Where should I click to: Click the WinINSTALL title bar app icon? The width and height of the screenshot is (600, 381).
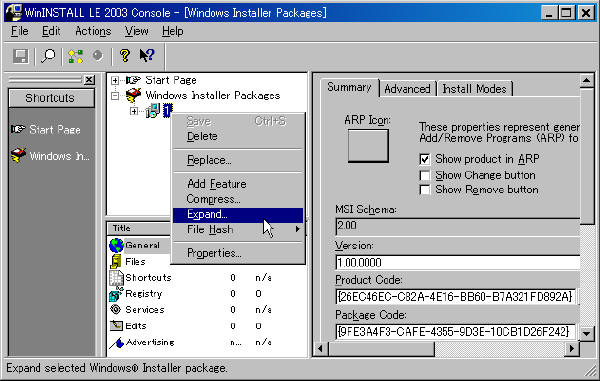[14, 12]
